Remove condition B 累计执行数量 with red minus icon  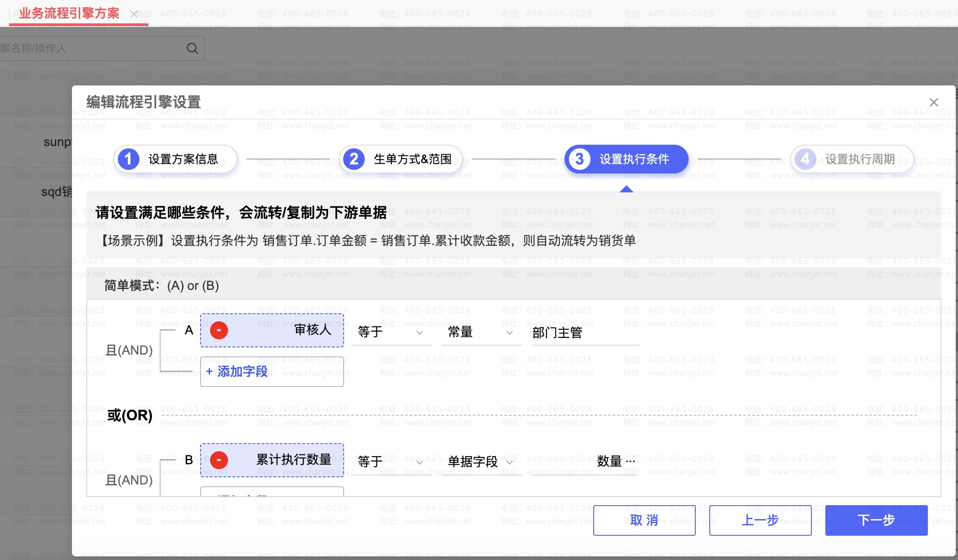tap(219, 460)
